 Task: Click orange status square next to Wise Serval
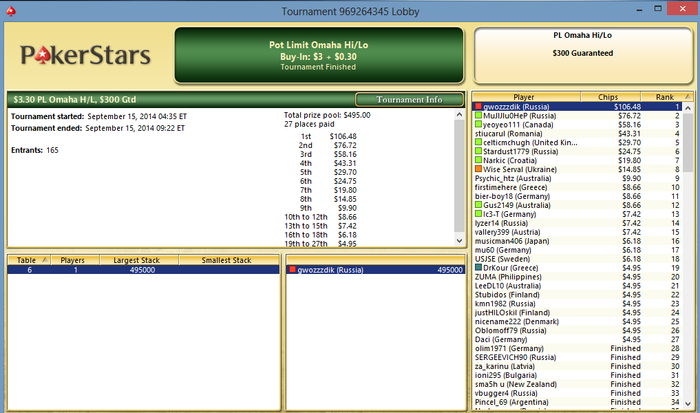(478, 169)
